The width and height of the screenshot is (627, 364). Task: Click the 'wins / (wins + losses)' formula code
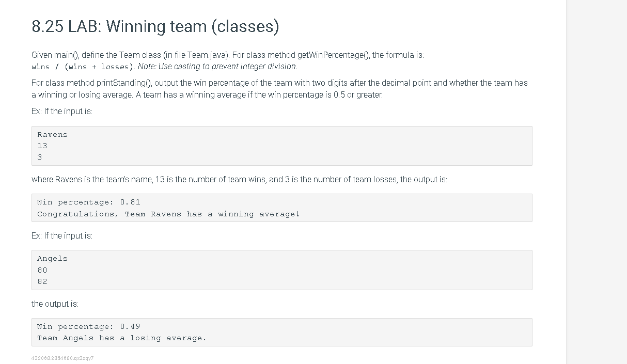point(84,67)
